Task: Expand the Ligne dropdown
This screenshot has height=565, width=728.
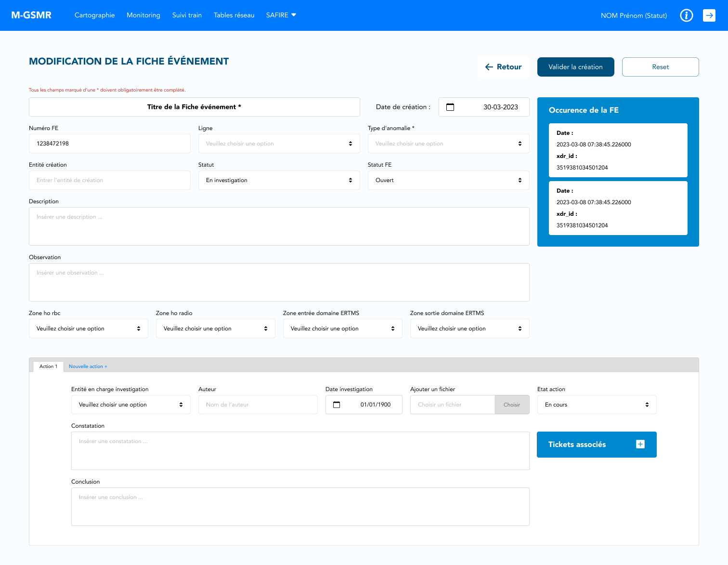Action: (x=279, y=144)
